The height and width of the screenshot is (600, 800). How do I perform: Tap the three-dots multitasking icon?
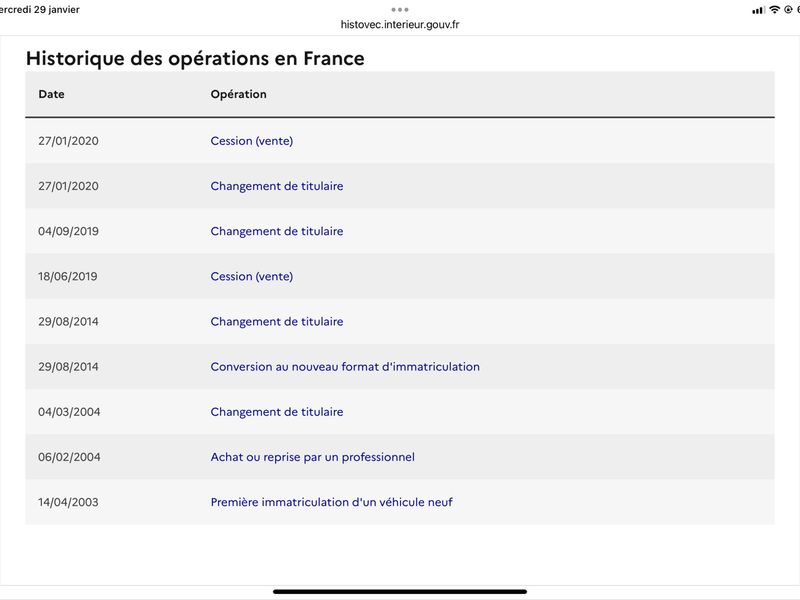(399, 10)
